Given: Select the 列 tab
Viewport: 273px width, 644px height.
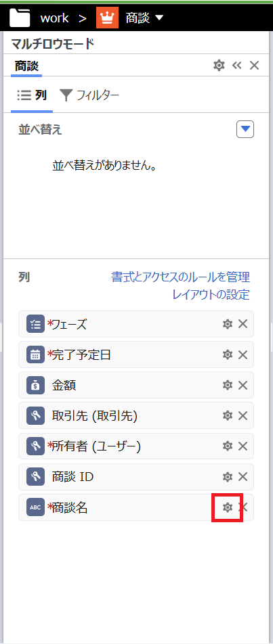Looking at the screenshot, I should (x=32, y=95).
